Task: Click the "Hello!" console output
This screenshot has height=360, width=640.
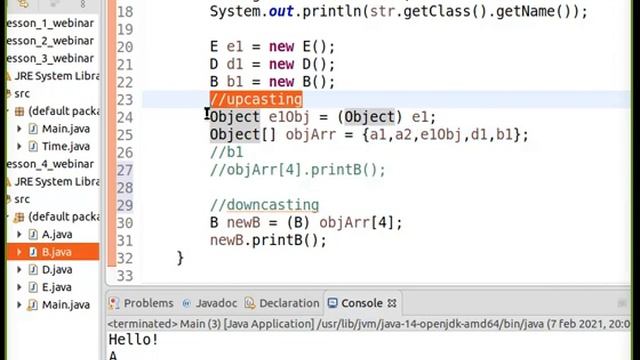Action: coord(133,340)
